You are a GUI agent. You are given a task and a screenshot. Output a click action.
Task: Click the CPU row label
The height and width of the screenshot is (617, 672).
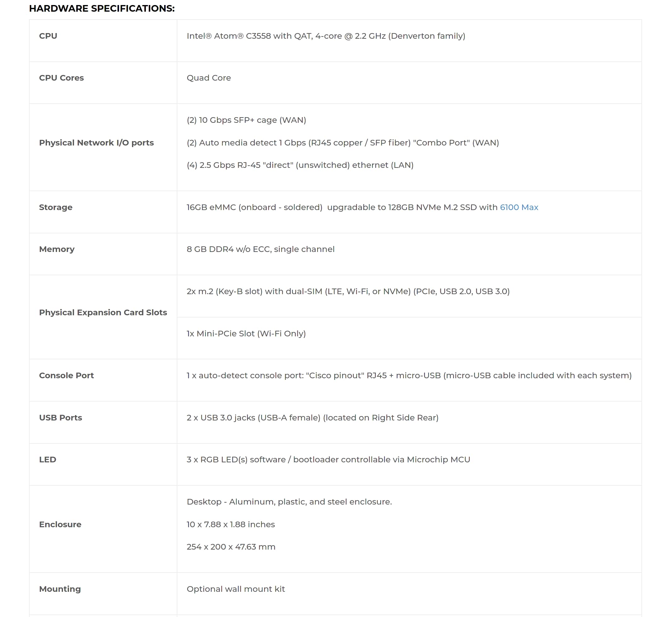[48, 36]
